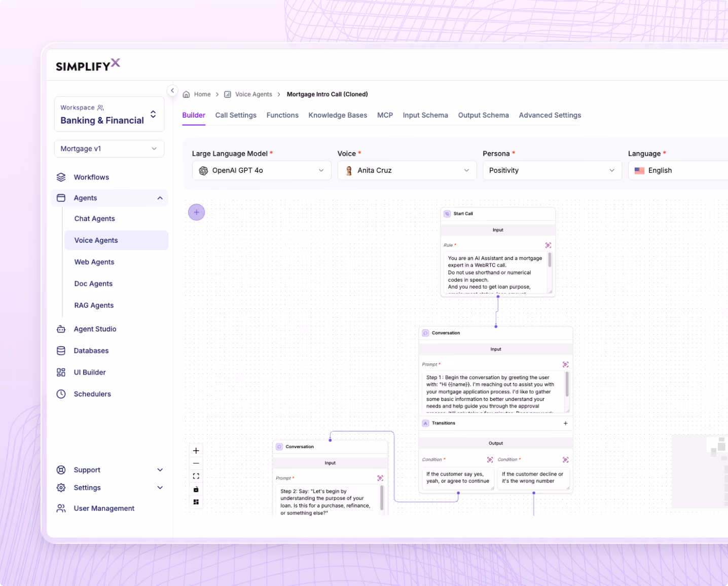Viewport: 728px width, 586px height.
Task: Click the Voice Agents breadcrumb link
Action: 253,94
